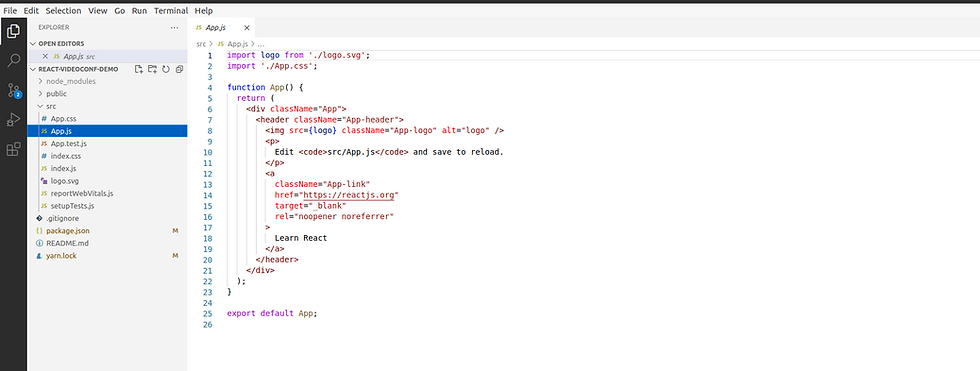Select index.css in the explorer
The image size is (980, 371).
click(x=66, y=156)
